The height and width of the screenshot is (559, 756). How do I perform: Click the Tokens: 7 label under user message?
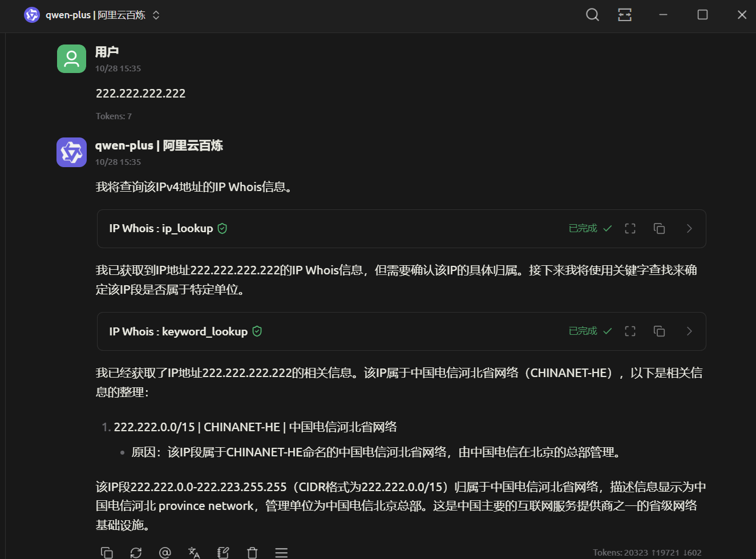[113, 116]
